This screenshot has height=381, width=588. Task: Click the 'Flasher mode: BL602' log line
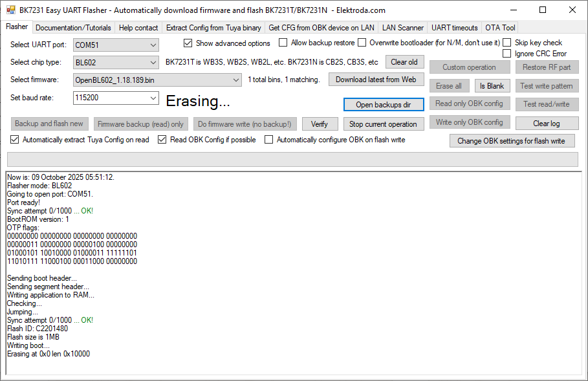39,186
